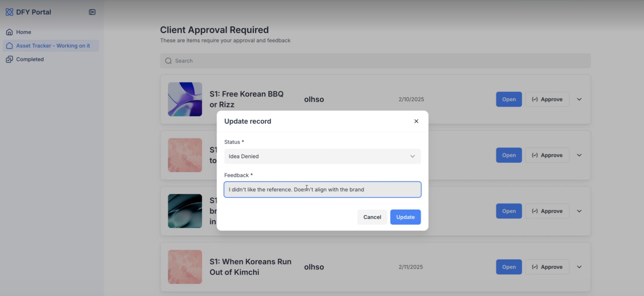The image size is (644, 296).
Task: Click olhso in the Free Korean BBQ row
Action: coord(314,99)
